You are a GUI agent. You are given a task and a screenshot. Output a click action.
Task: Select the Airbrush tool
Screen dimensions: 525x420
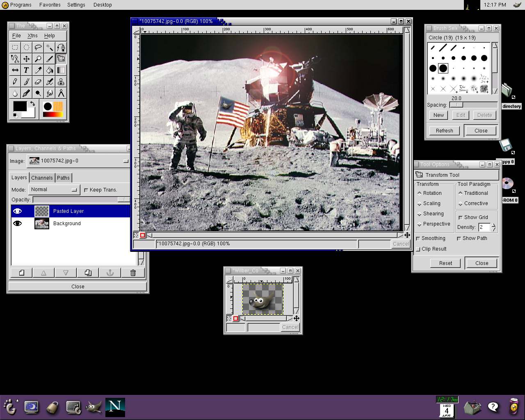click(49, 82)
